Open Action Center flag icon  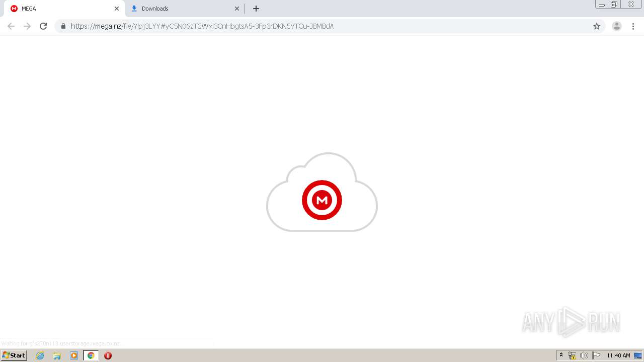[x=596, y=355]
